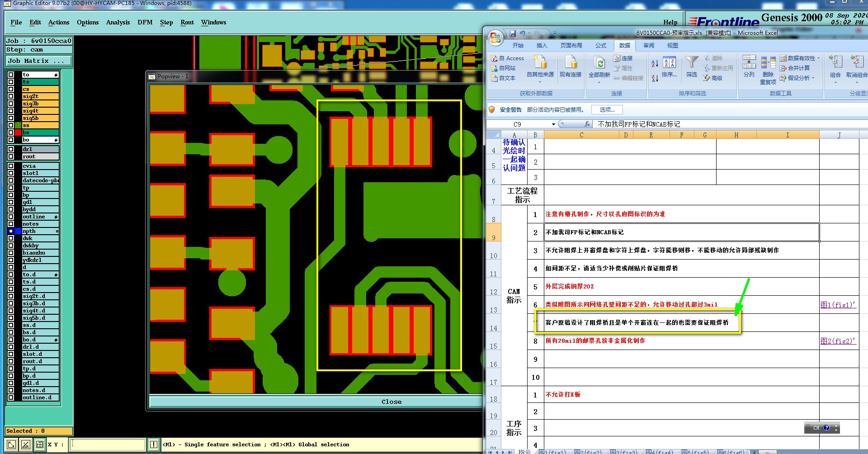Toggle display checkbox for layer 'rout'
868x454 pixels.
(x=11, y=156)
